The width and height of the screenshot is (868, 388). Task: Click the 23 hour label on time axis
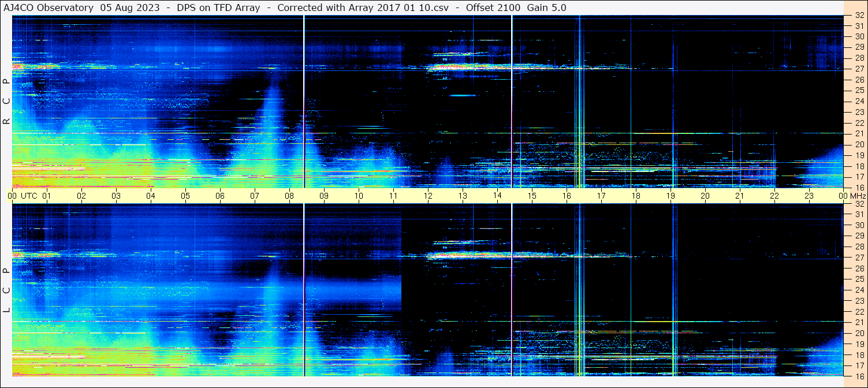pos(809,196)
